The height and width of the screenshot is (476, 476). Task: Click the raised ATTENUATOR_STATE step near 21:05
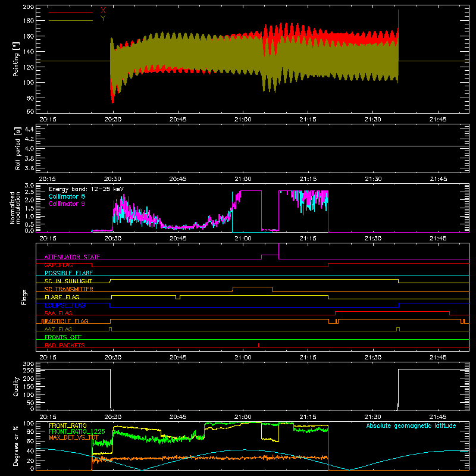coord(270,255)
